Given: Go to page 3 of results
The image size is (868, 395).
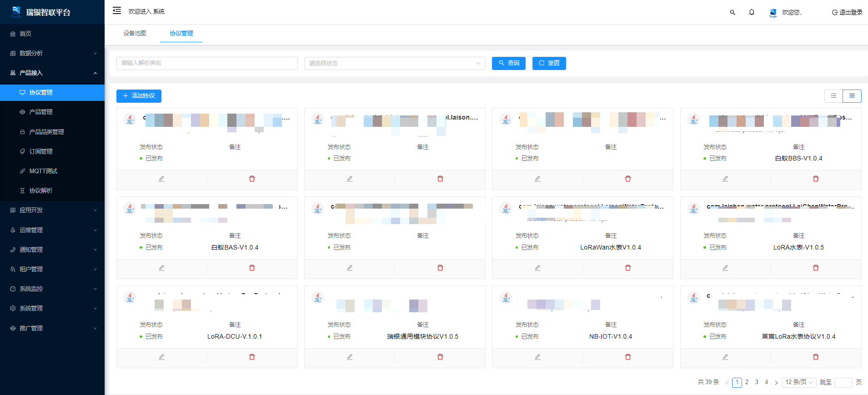Looking at the screenshot, I should pos(757,382).
